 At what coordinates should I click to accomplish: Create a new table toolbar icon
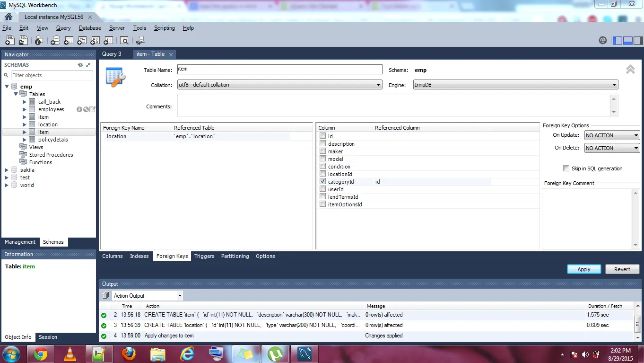point(69,40)
